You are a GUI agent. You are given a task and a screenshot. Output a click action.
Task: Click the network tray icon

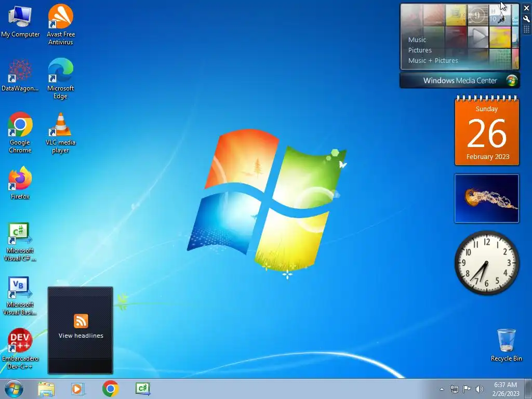click(x=454, y=389)
